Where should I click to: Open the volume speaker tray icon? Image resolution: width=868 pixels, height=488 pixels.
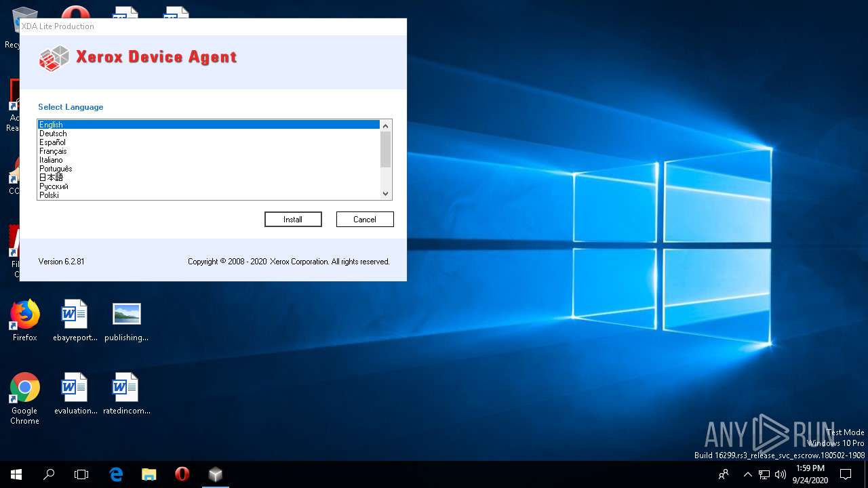coord(781,474)
